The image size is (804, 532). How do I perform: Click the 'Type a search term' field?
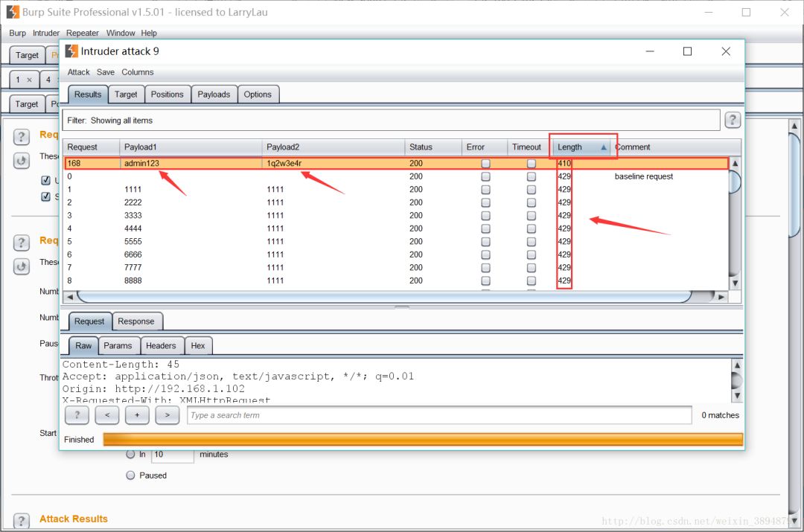pyautogui.click(x=439, y=415)
